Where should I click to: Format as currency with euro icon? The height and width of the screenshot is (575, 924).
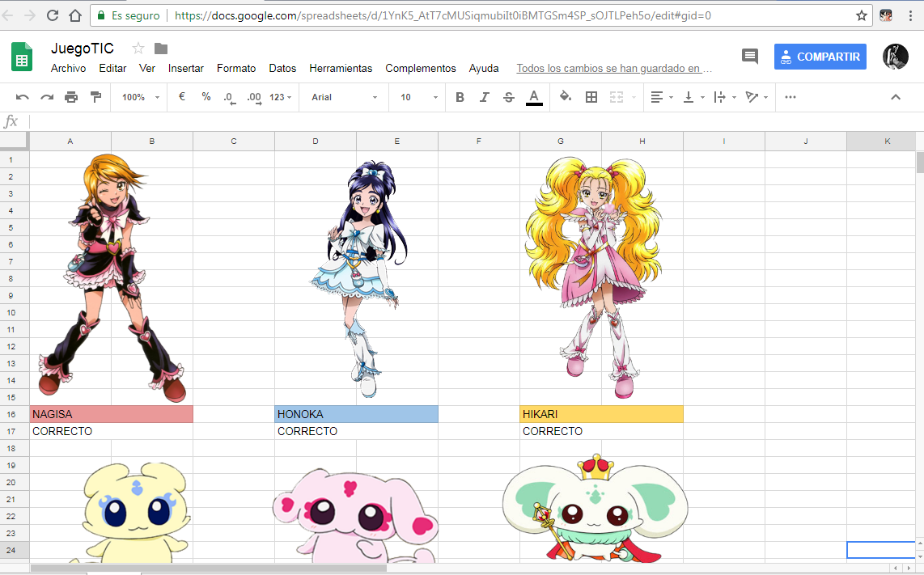coord(182,96)
